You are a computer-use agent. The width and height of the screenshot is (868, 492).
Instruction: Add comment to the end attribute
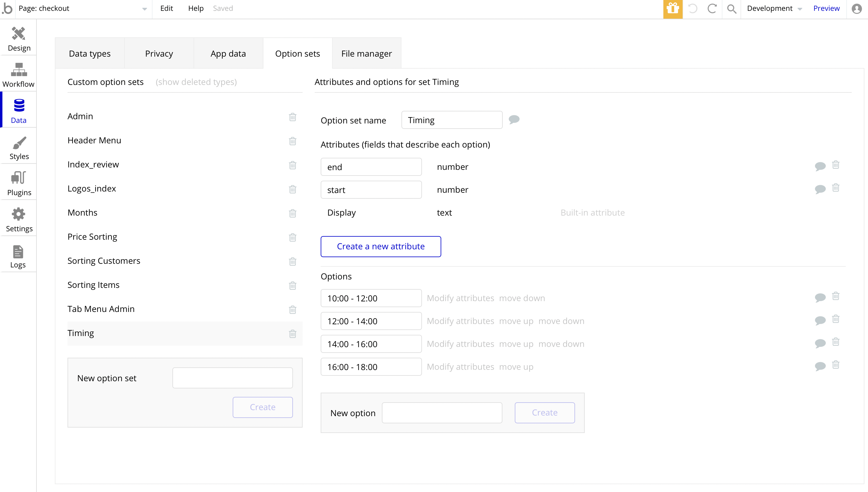[820, 166]
